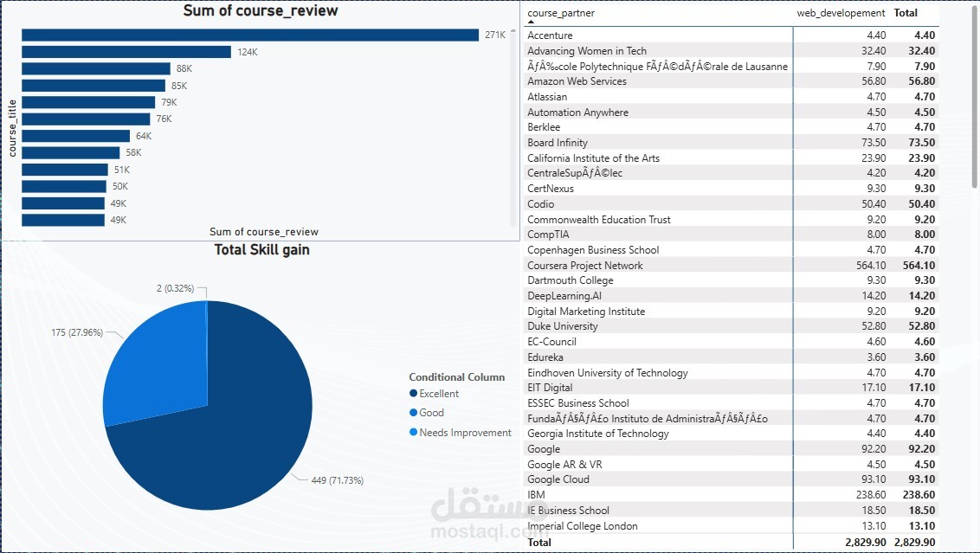The width and height of the screenshot is (980, 553).
Task: Select the 'Board Infinity' row
Action: click(x=731, y=143)
